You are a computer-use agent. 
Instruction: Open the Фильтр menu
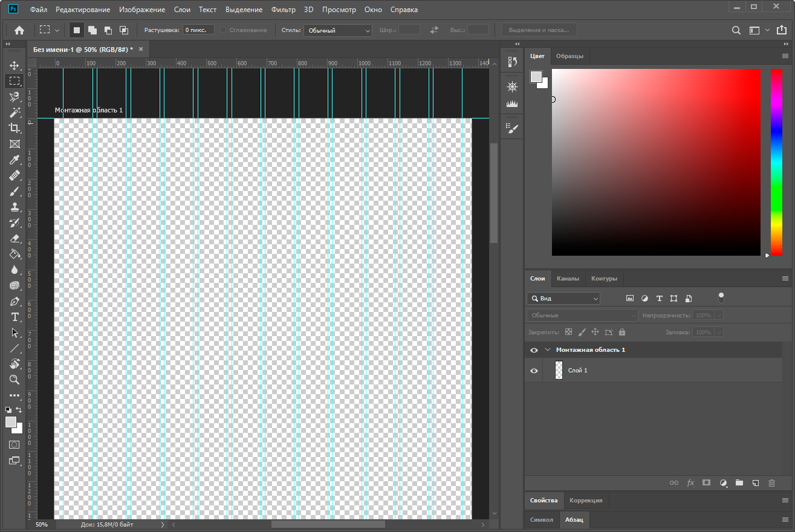(284, 10)
